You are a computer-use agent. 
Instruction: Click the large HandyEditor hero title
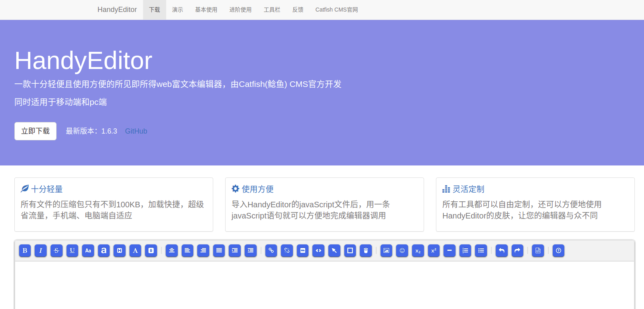coord(83,61)
